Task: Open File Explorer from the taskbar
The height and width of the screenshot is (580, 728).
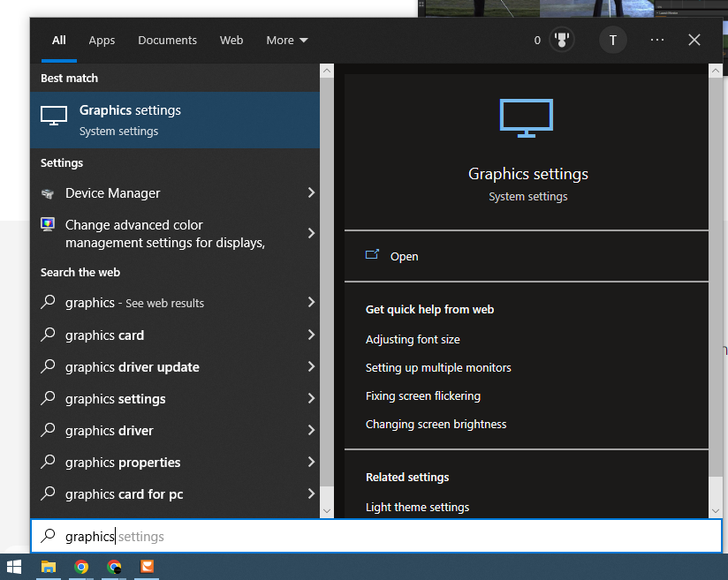Action: (x=49, y=567)
